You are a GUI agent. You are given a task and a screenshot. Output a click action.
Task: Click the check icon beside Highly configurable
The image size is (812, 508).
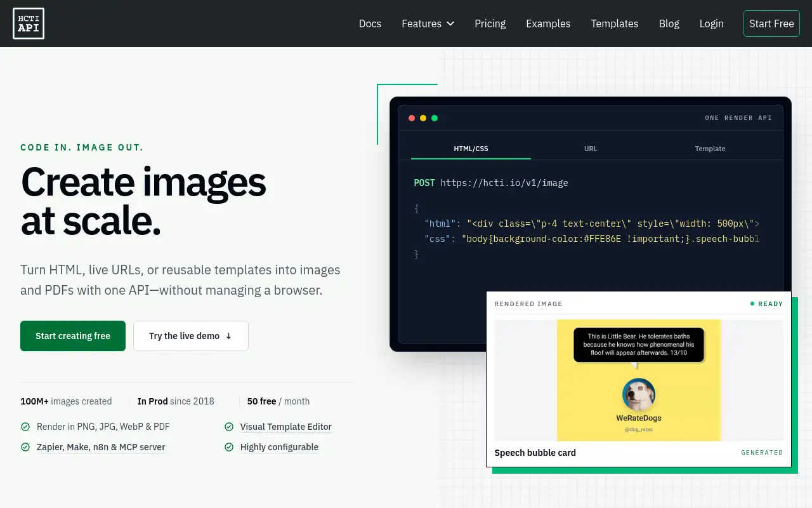229,447
